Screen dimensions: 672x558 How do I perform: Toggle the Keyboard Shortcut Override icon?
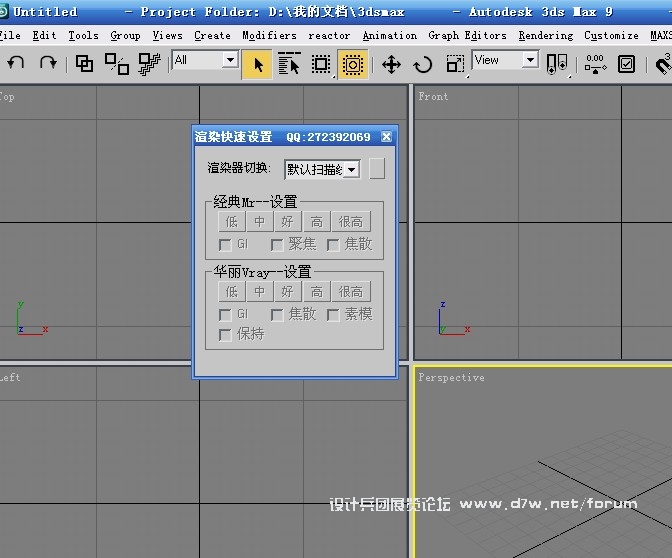click(x=626, y=64)
